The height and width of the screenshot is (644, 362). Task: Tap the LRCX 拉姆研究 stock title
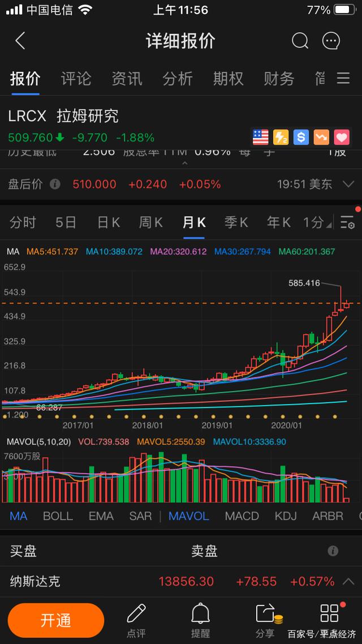pyautogui.click(x=63, y=116)
